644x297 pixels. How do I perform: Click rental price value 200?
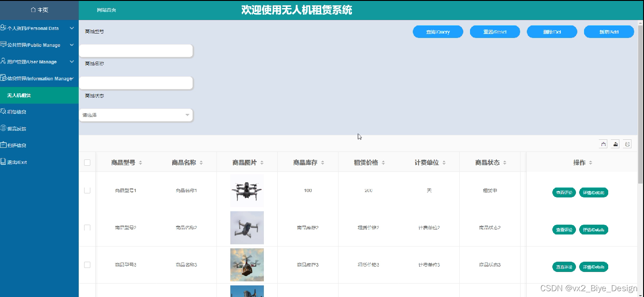pos(369,191)
